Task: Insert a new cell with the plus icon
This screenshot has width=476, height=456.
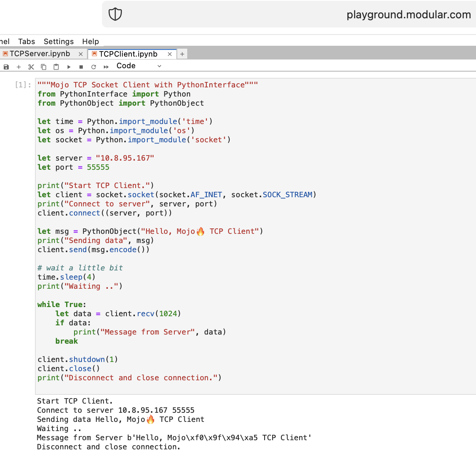Action: point(19,67)
